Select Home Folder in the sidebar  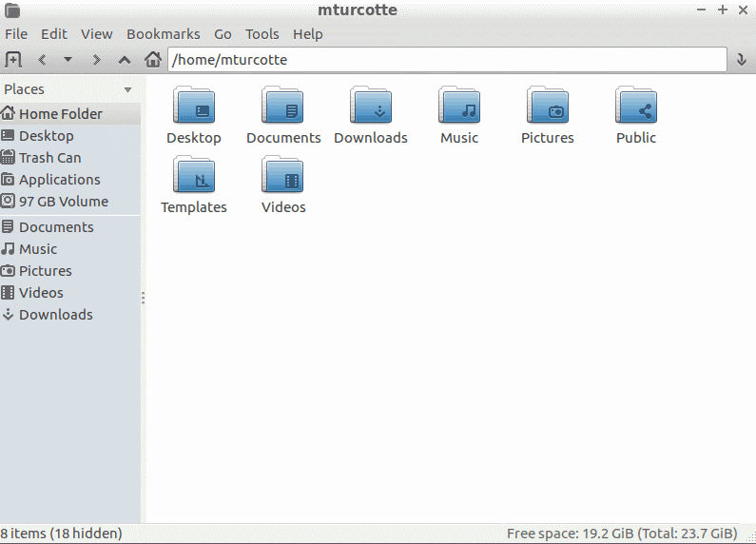click(70, 114)
